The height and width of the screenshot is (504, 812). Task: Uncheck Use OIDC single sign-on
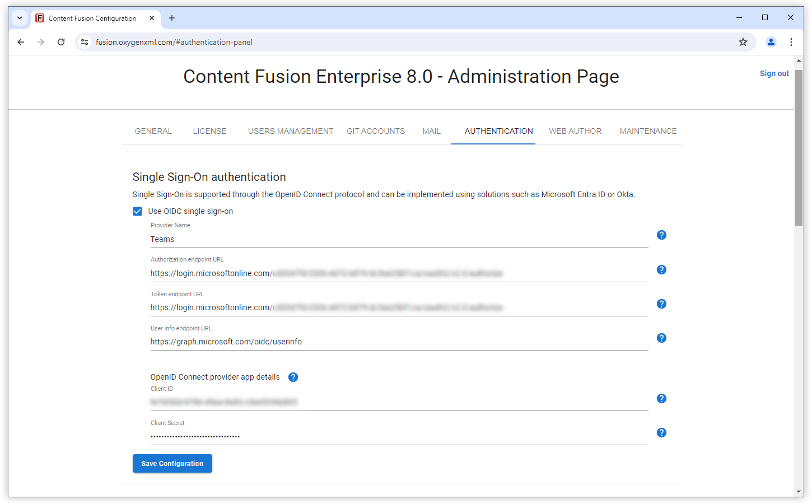click(x=137, y=211)
